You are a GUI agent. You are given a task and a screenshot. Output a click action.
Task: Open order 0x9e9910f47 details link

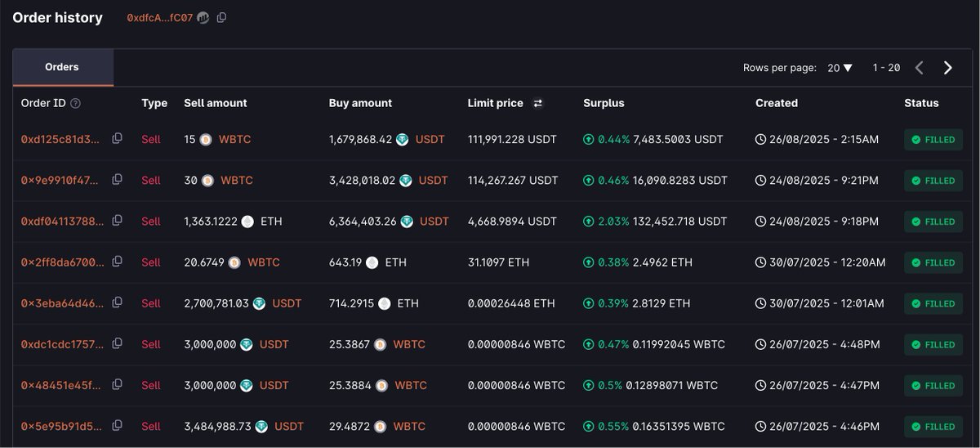(62, 181)
